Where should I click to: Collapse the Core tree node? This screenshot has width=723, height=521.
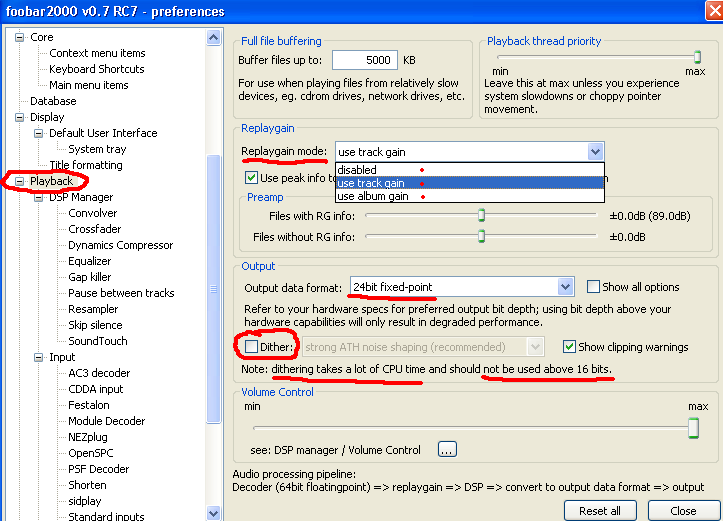pyautogui.click(x=19, y=37)
